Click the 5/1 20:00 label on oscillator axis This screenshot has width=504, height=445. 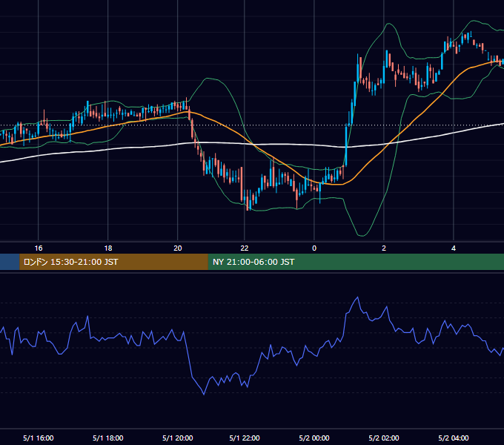point(178,438)
